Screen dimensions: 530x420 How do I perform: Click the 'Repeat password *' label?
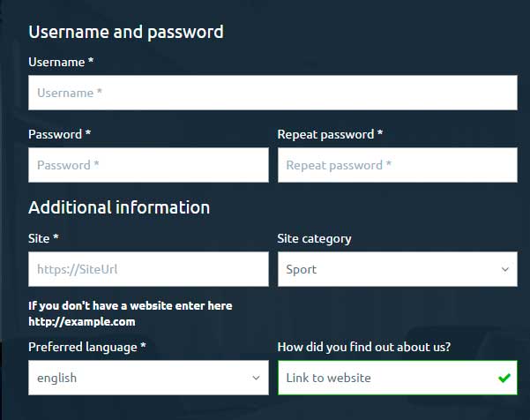coord(330,134)
